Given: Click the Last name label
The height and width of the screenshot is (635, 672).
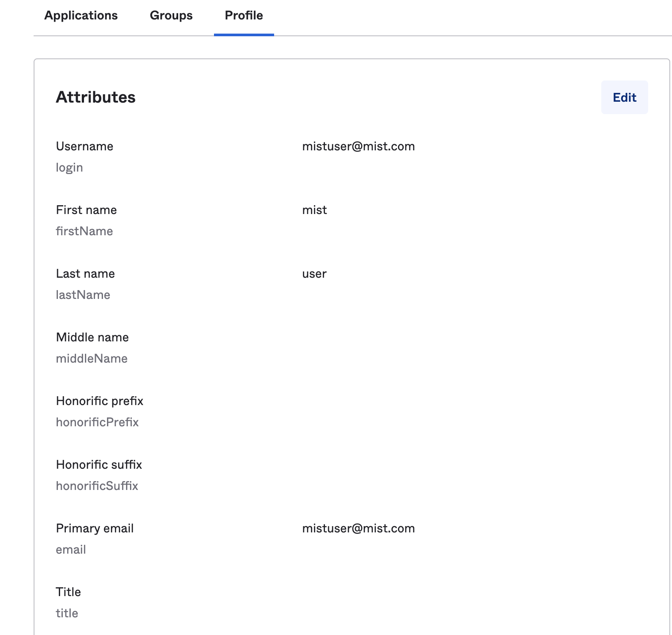Looking at the screenshot, I should 85,274.
